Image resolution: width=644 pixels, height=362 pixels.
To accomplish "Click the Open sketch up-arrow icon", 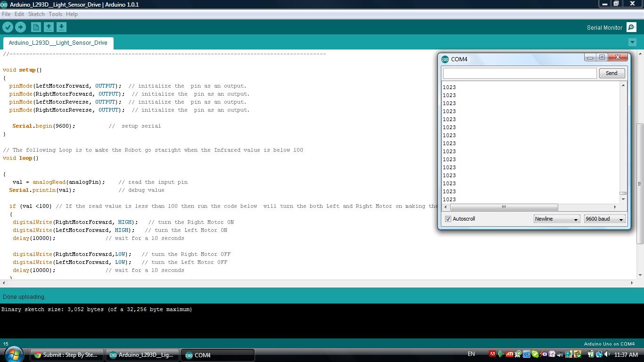I will pos(49,27).
